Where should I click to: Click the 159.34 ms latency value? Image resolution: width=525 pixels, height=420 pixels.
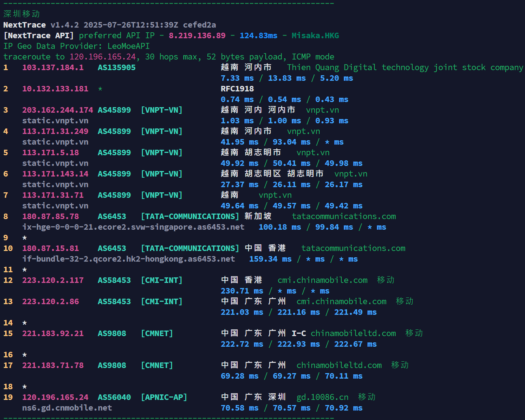[270, 259]
